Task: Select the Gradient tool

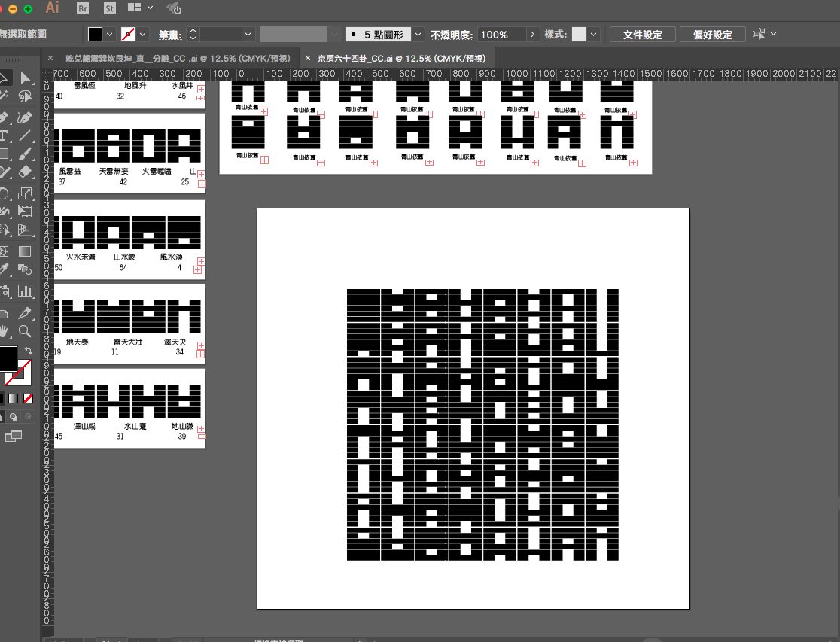Action: [x=25, y=251]
